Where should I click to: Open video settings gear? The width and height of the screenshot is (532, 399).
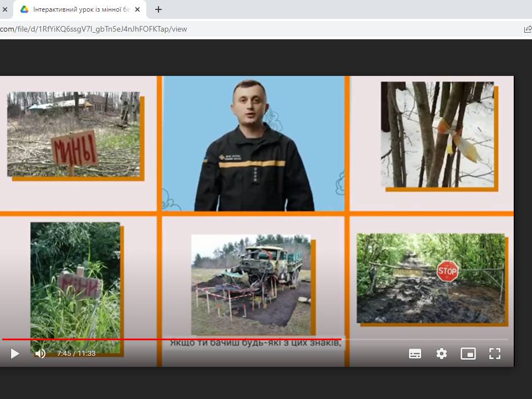pyautogui.click(x=442, y=354)
